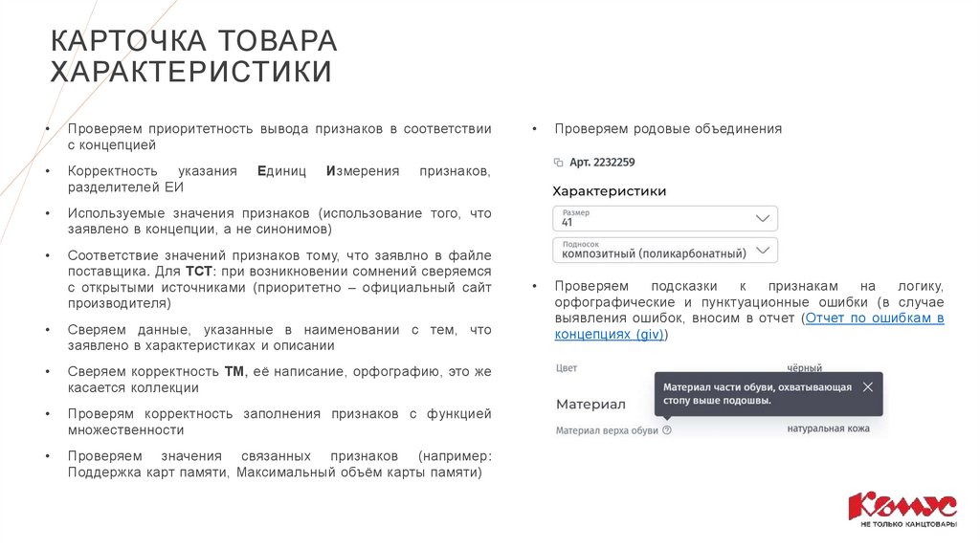Click bullet Сверяем данные, указанные в наименовании

(279, 338)
